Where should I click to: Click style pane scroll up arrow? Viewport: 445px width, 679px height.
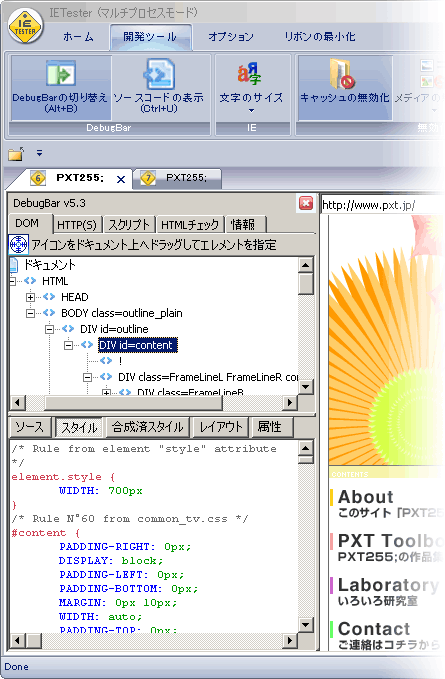(x=306, y=448)
